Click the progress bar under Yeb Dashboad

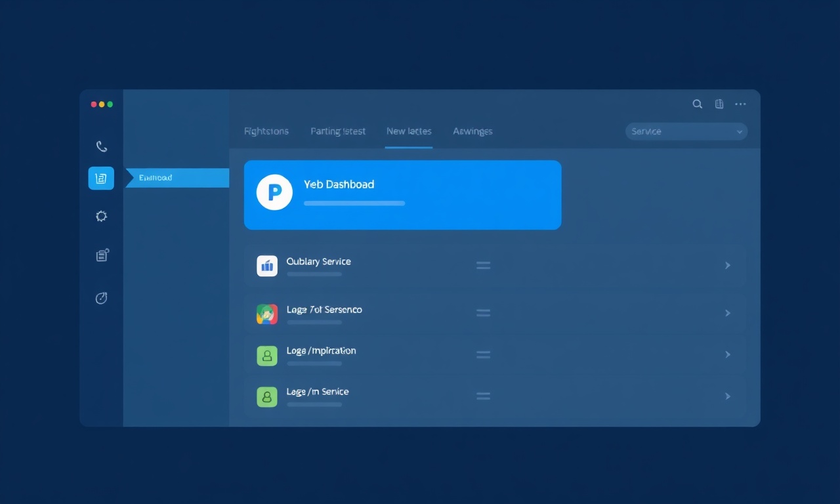click(354, 203)
